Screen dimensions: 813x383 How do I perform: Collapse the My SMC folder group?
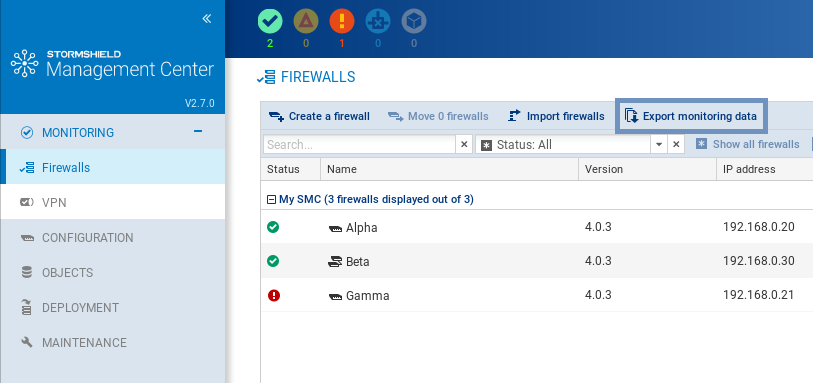pos(271,200)
